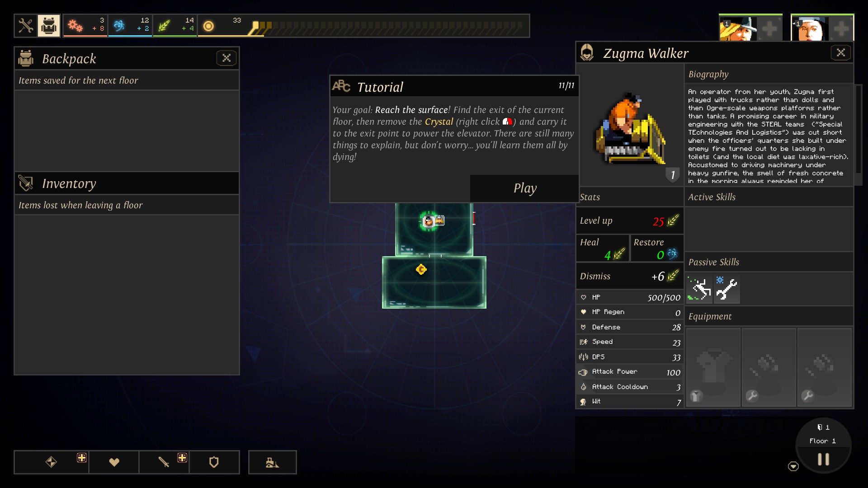868x488 pixels.
Task: Select the second hero portrait at top
Action: coord(810,28)
